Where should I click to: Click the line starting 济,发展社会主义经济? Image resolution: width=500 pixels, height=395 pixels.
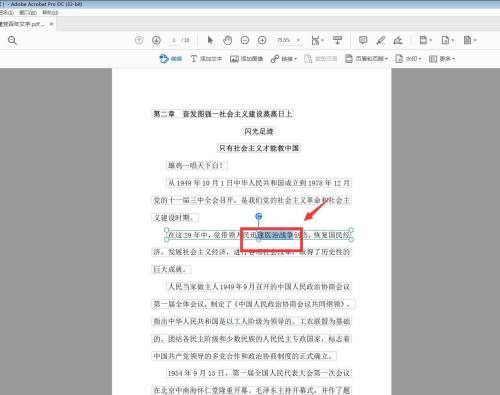point(252,252)
